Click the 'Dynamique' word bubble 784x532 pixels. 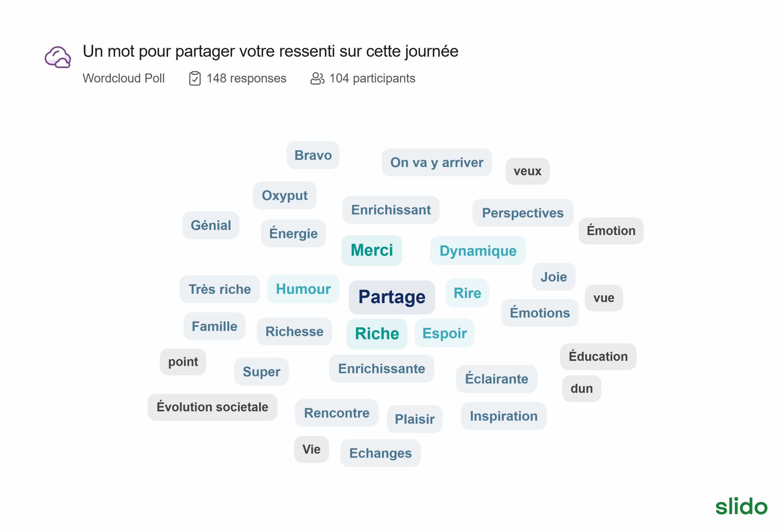pyautogui.click(x=478, y=251)
